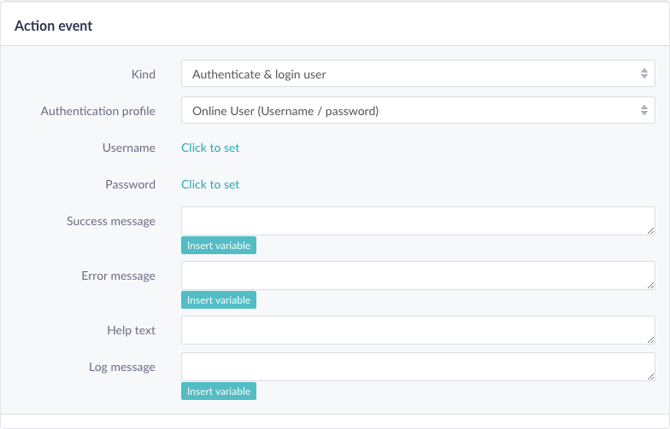670x429 pixels.
Task: Focus the Log message text area
Action: click(418, 367)
